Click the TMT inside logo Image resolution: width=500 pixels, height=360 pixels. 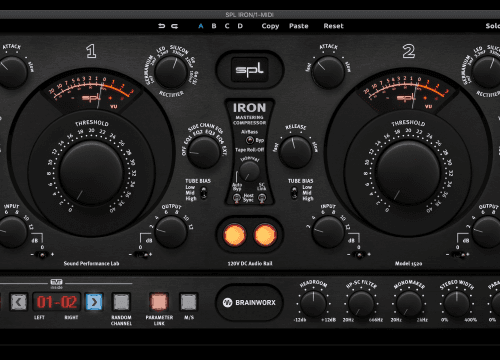click(x=56, y=284)
